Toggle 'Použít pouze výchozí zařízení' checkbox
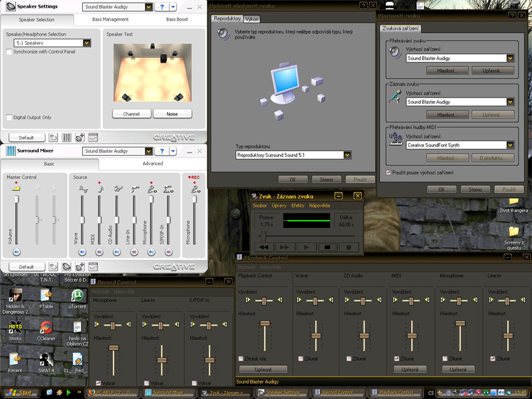 [x=389, y=172]
